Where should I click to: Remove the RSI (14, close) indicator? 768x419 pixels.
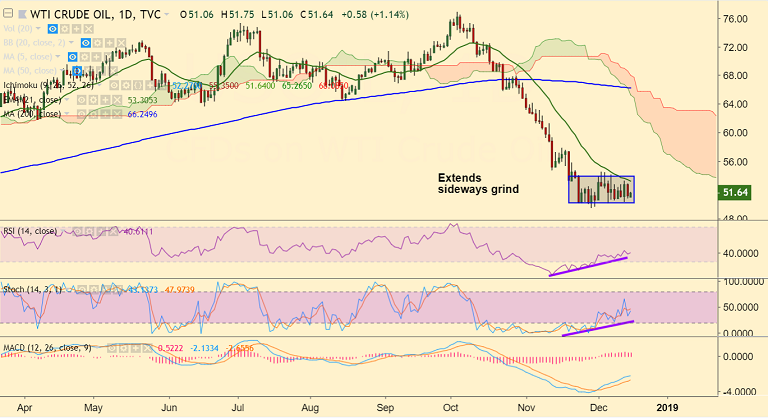point(113,231)
